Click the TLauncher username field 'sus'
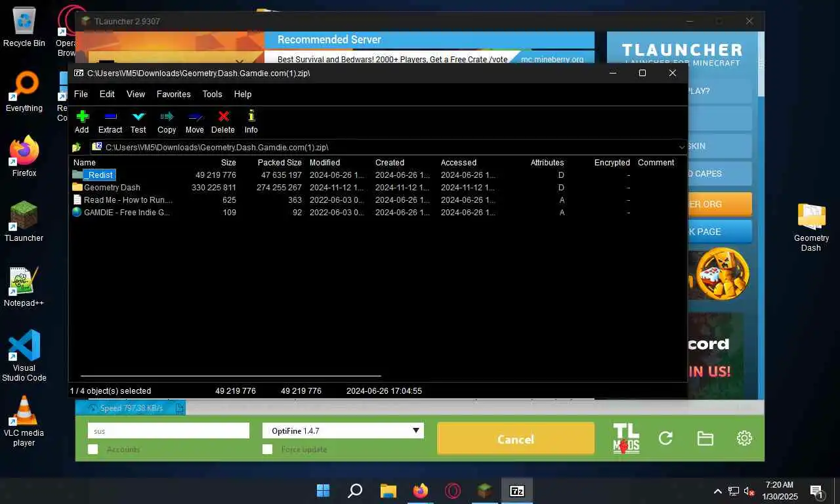This screenshot has width=840, height=504. click(169, 430)
